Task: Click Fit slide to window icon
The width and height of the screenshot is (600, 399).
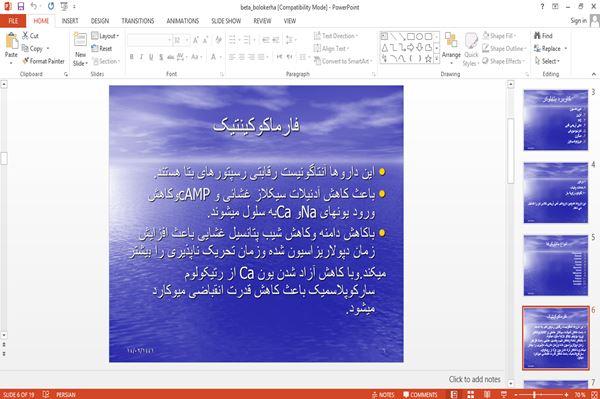Action: [x=595, y=394]
